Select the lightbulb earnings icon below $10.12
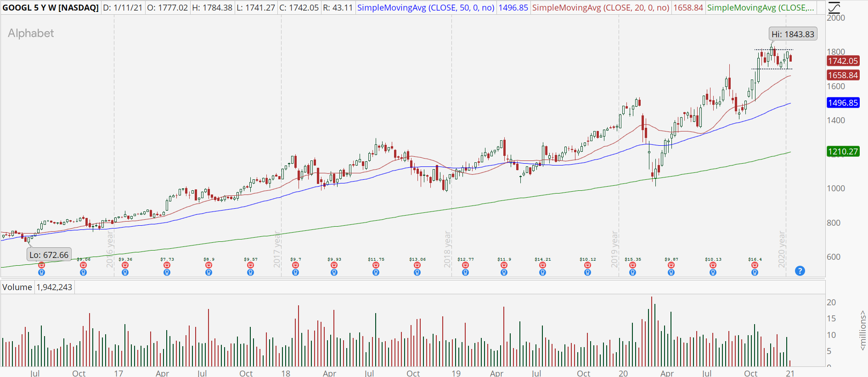This screenshot has height=377, width=868. click(587, 272)
